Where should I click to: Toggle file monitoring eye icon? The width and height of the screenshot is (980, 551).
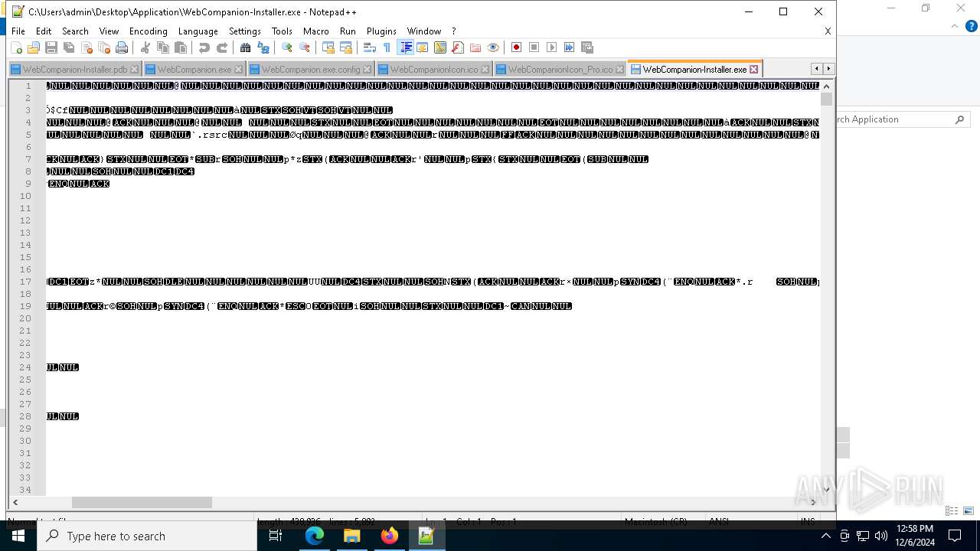[493, 47]
